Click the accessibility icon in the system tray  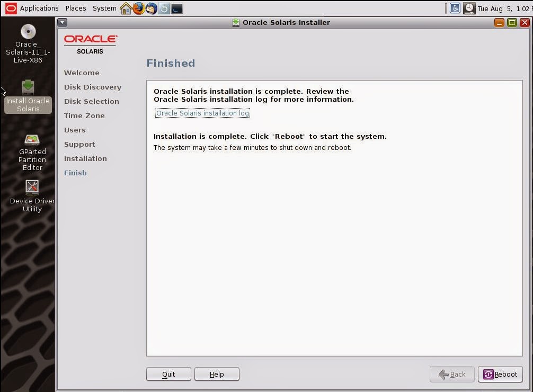point(455,8)
